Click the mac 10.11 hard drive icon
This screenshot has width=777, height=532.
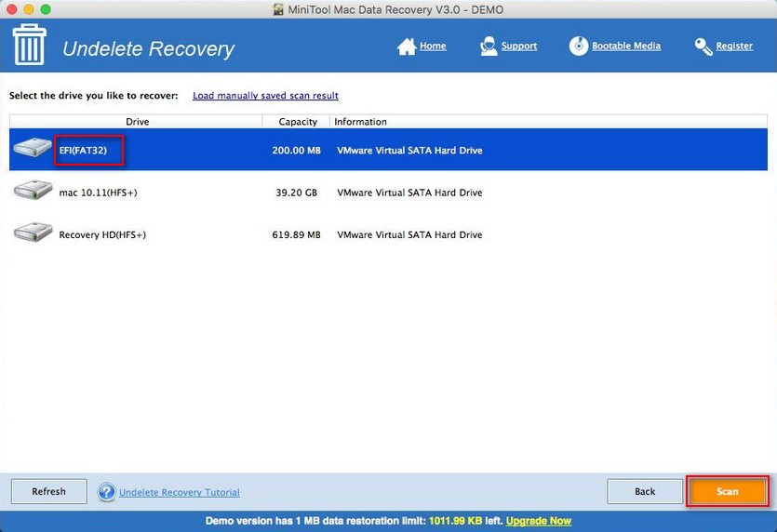(33, 192)
